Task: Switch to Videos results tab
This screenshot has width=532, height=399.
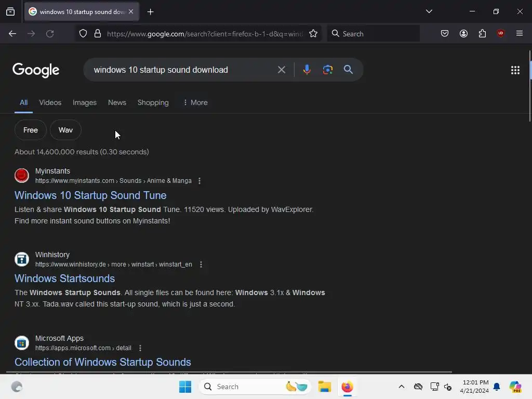Action: click(50, 102)
